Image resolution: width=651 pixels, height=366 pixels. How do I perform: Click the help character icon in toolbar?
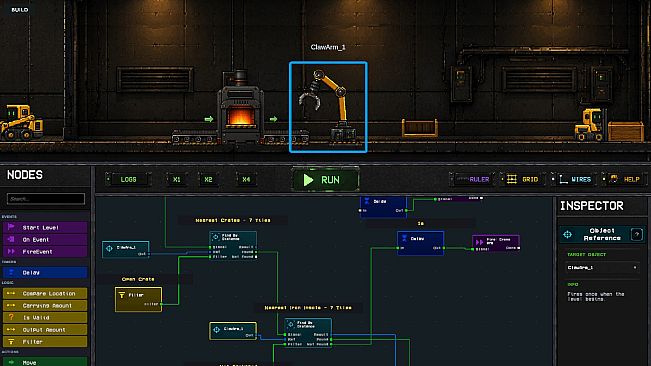coord(614,179)
